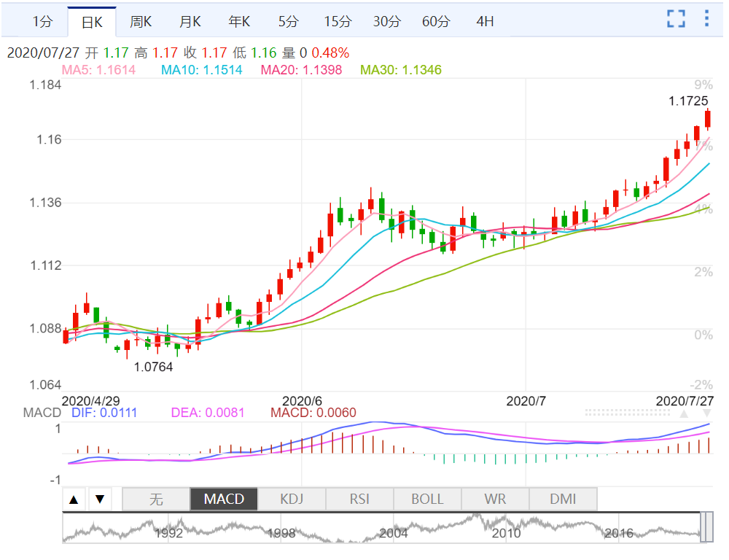Click the 1.184 y-axis price label
Viewport: 729px width, 560px height.
[x=45, y=85]
